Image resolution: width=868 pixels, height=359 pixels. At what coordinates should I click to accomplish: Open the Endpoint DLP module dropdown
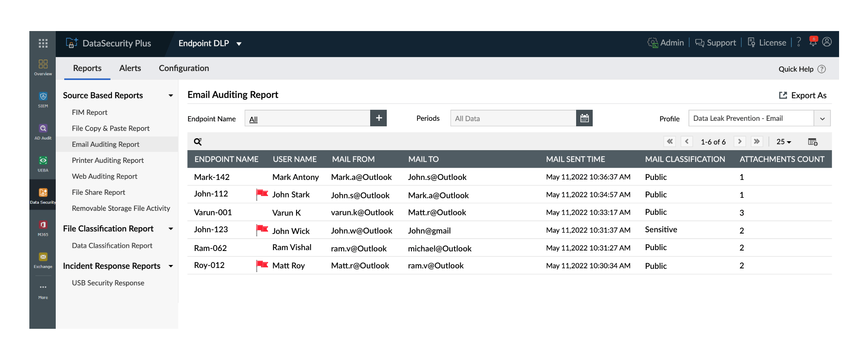pyautogui.click(x=210, y=43)
